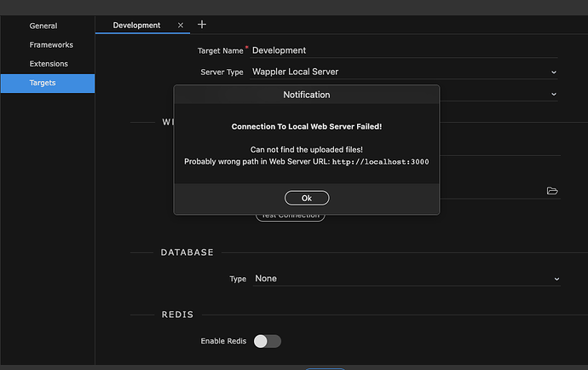588x370 pixels.
Task: Toggle the Enable Redis switch
Action: (x=268, y=341)
